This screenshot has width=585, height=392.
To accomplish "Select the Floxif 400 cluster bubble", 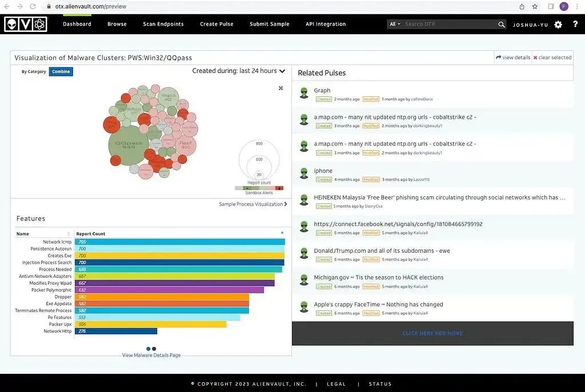I will pos(186,144).
